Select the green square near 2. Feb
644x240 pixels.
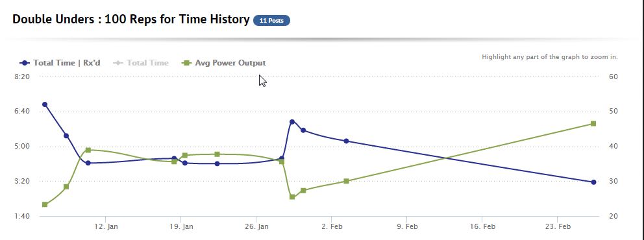tap(346, 181)
